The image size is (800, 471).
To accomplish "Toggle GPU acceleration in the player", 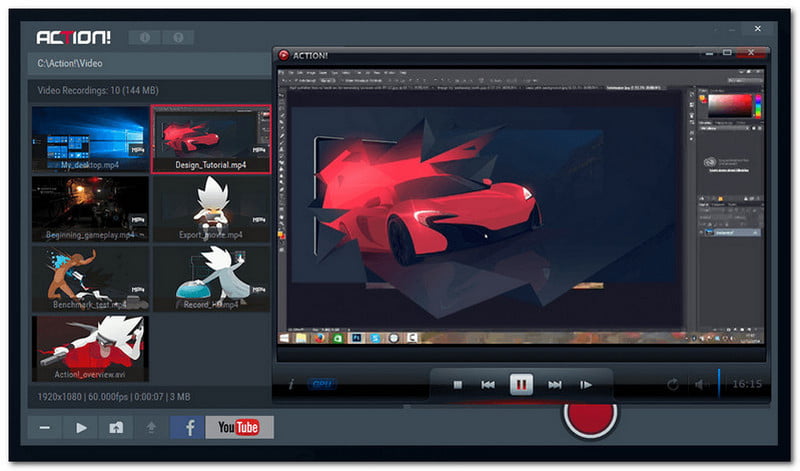I will (x=321, y=384).
